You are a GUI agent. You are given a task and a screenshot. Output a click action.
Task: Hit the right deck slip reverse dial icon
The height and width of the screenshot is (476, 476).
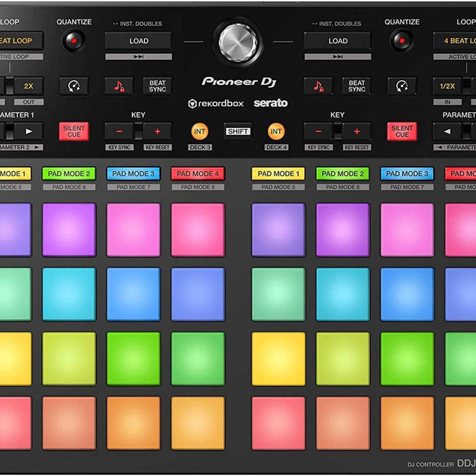[402, 86]
